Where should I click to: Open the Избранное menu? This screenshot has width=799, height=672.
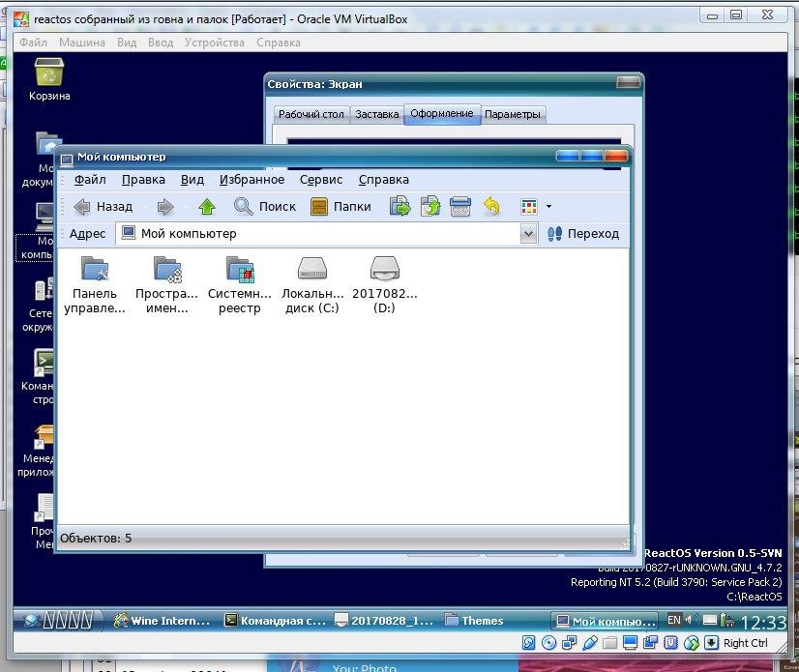[x=252, y=180]
